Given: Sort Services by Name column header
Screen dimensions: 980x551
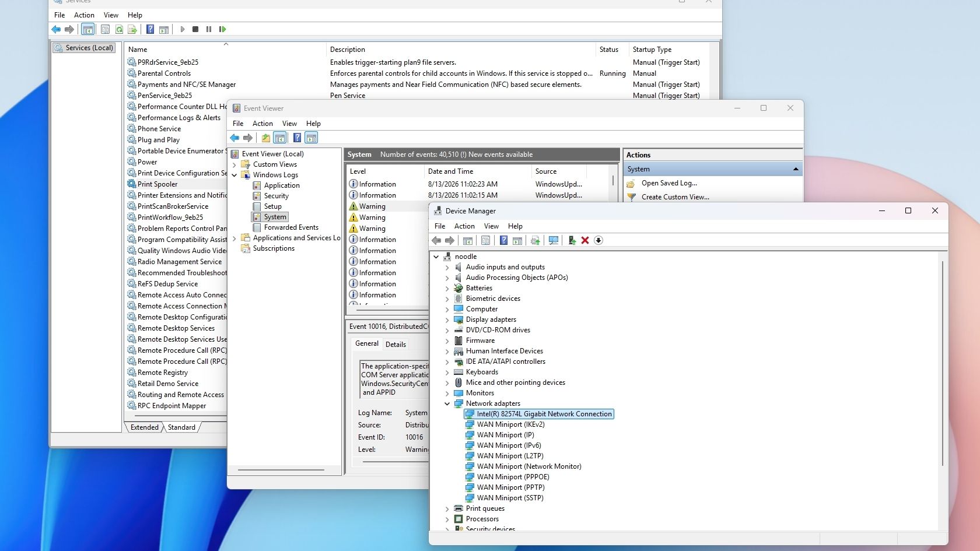Looking at the screenshot, I should [225, 50].
